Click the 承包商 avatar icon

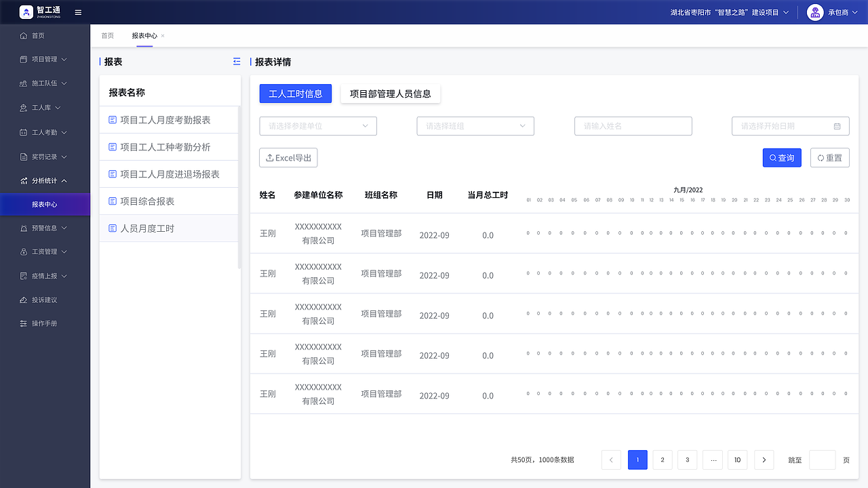click(815, 12)
